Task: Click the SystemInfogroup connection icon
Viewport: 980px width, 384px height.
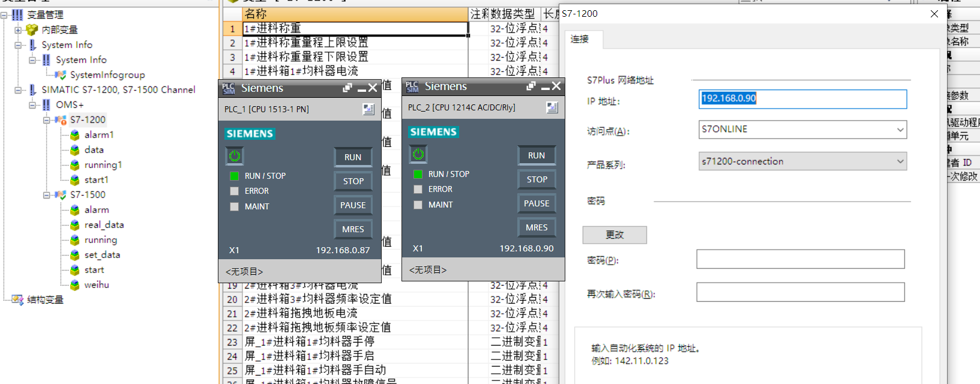Action: (61, 75)
